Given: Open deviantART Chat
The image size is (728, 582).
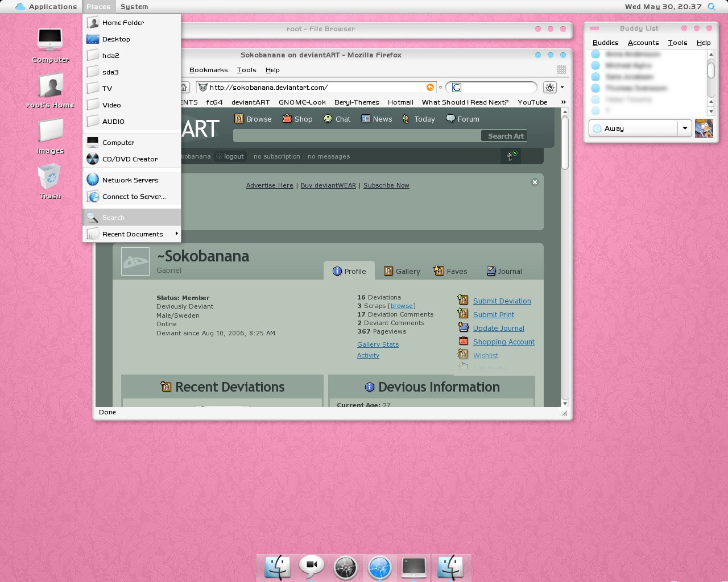Looking at the screenshot, I should 337,119.
